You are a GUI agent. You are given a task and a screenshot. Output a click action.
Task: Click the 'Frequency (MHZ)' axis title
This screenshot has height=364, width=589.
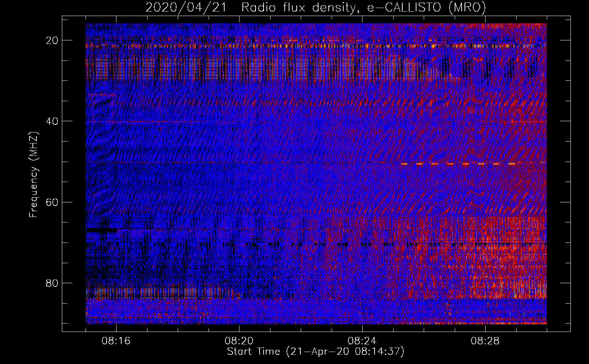tap(33, 174)
